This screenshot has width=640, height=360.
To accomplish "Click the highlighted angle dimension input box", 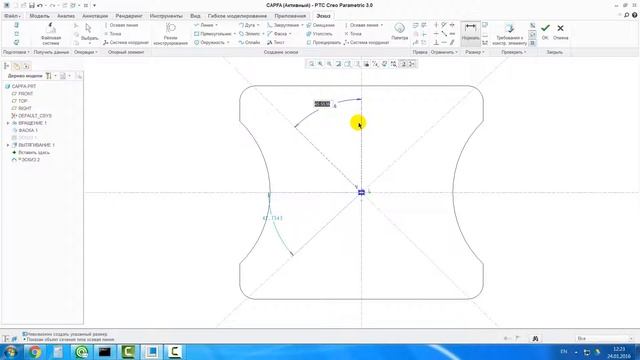I will click(x=322, y=104).
